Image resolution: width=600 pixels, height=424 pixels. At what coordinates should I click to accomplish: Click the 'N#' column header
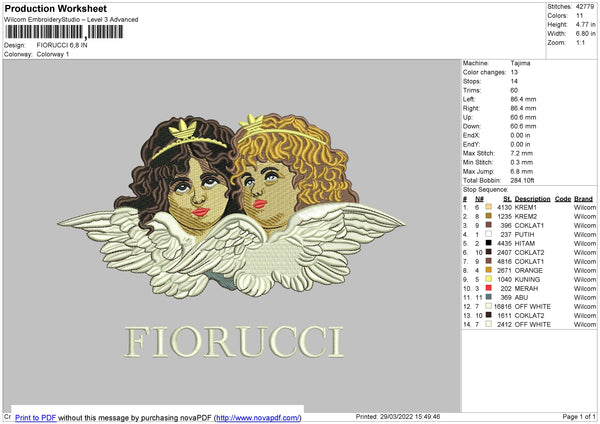(x=479, y=199)
